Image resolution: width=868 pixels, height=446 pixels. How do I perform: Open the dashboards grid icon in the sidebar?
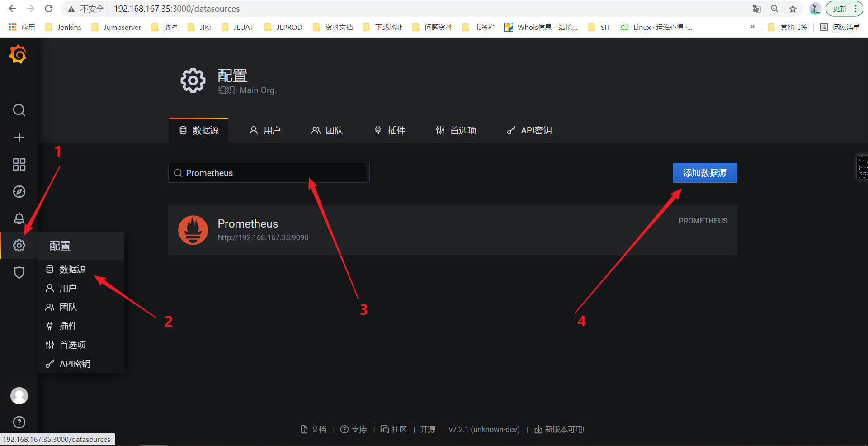click(x=19, y=164)
